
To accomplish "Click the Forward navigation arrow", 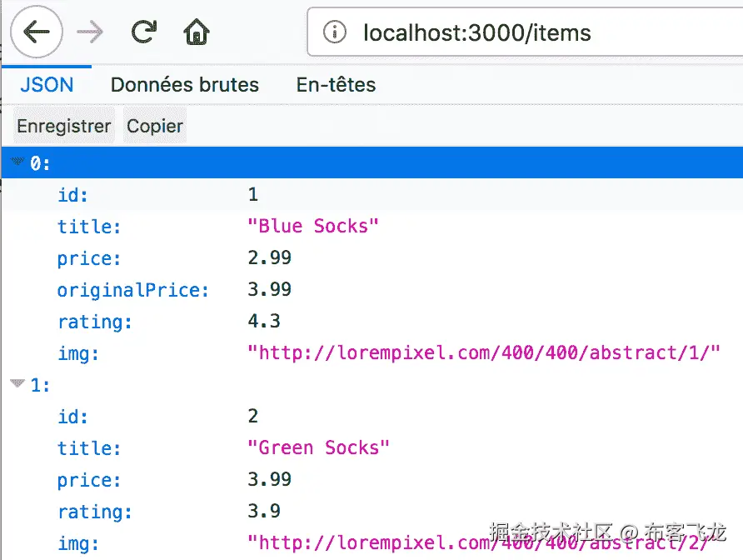I will [x=89, y=32].
